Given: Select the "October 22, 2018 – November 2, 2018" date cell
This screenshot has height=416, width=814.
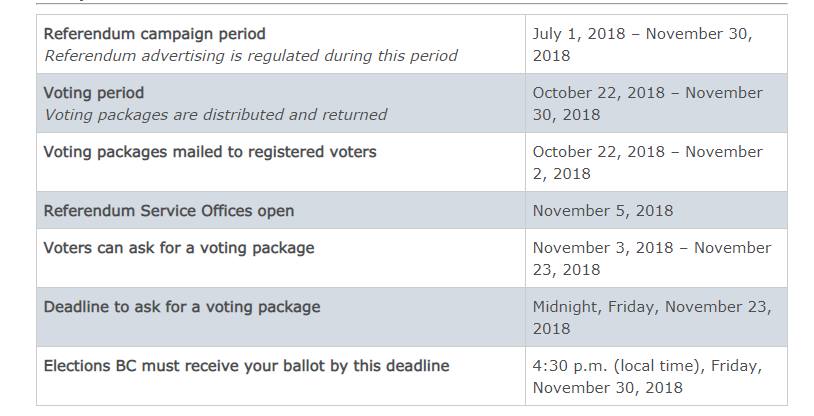Looking at the screenshot, I should [647, 163].
